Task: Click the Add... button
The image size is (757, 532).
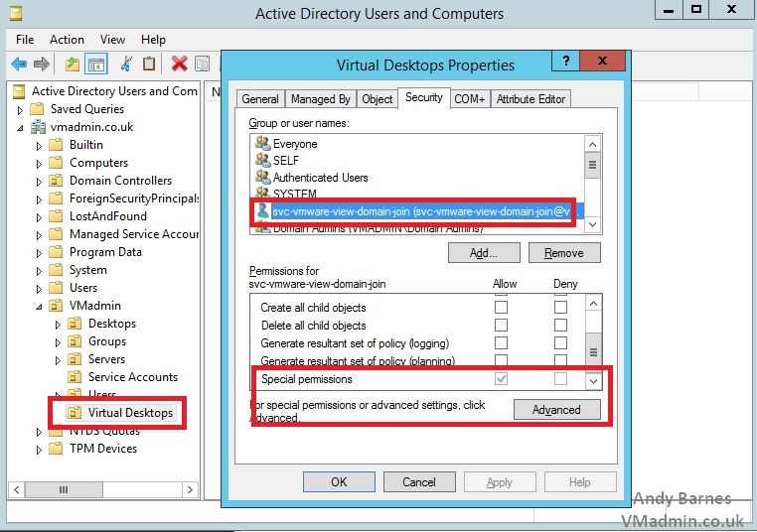Action: tap(484, 253)
